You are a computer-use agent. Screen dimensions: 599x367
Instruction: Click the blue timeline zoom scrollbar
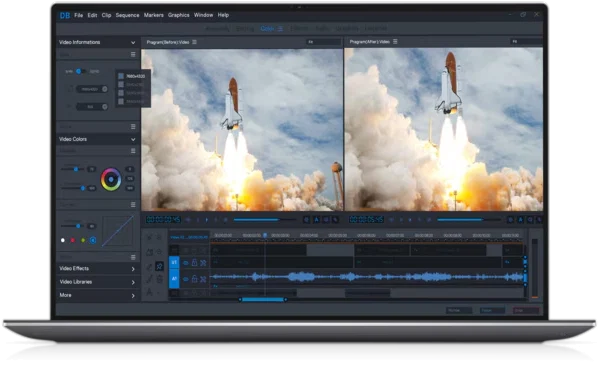263,300
